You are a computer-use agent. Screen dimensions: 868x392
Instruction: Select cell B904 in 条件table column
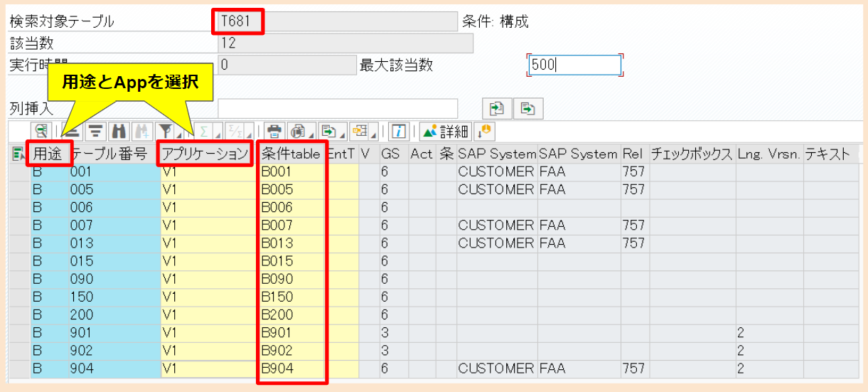(292, 369)
